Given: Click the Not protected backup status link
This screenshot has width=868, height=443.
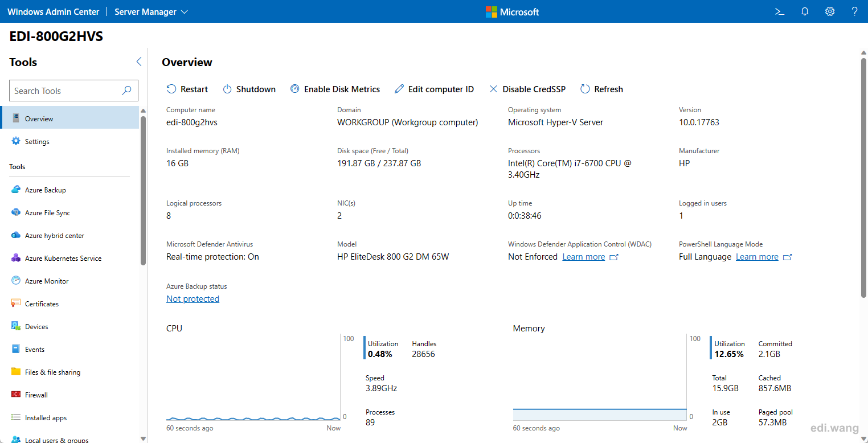Looking at the screenshot, I should (193, 299).
